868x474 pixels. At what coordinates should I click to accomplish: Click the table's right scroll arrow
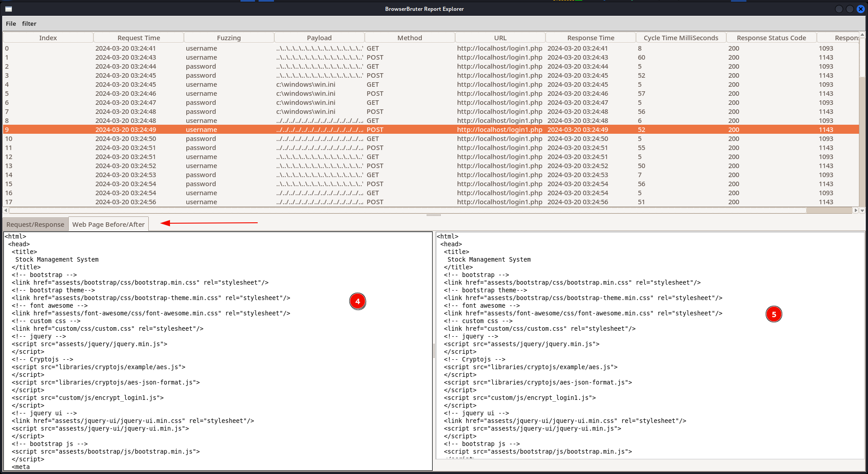(x=855, y=211)
